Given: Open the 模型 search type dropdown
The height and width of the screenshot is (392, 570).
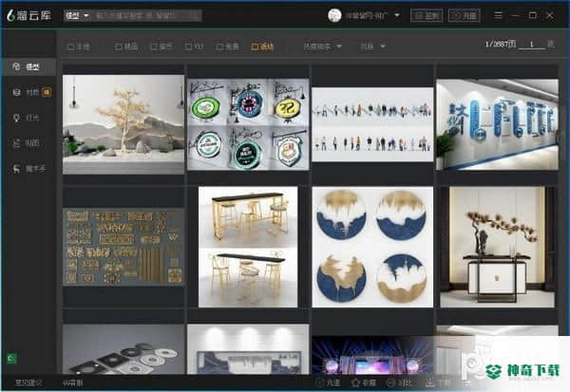Looking at the screenshot, I should tap(77, 15).
